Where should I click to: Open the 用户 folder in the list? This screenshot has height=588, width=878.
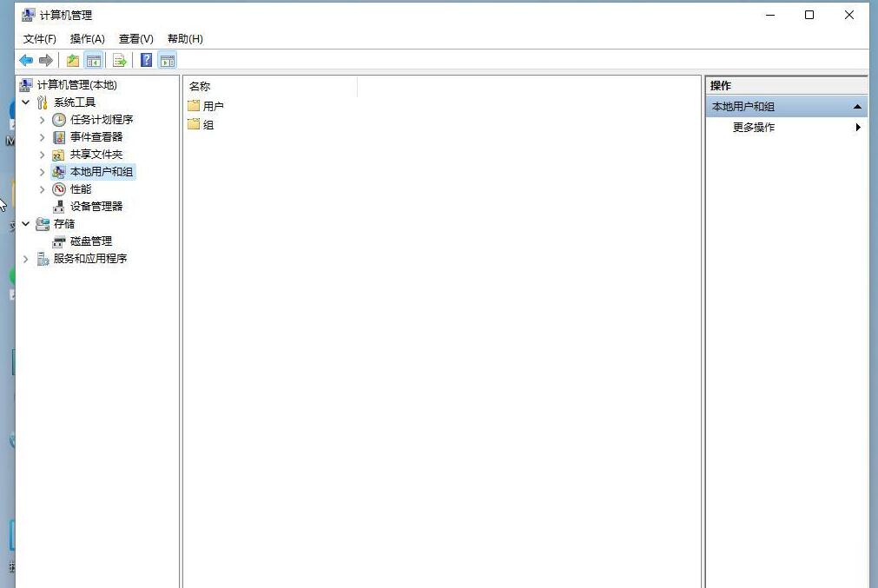click(x=211, y=105)
